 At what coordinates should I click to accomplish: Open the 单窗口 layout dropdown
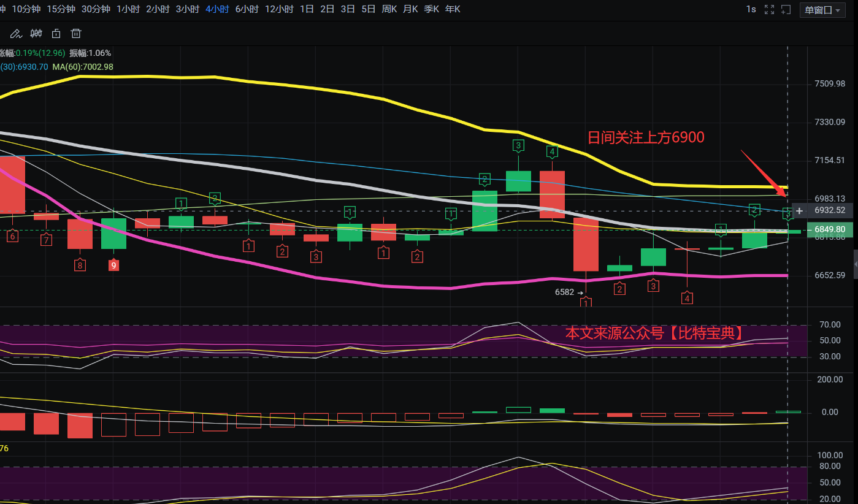pyautogui.click(x=822, y=10)
